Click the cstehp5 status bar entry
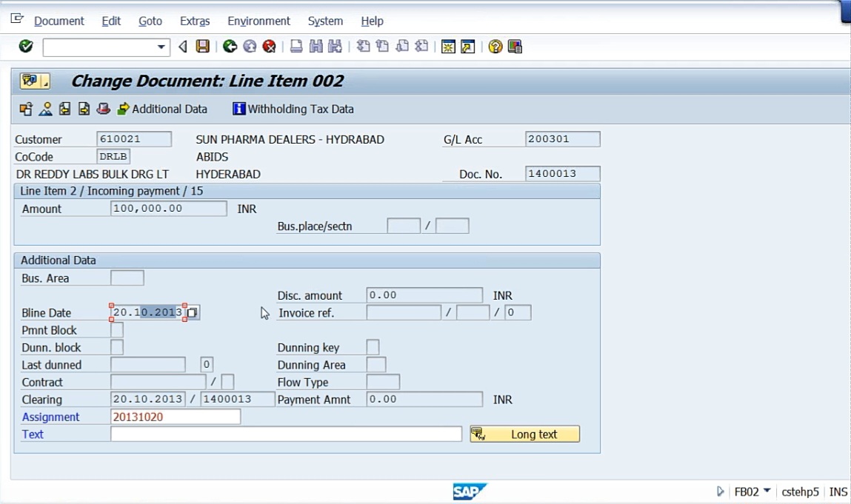Image resolution: width=851 pixels, height=504 pixels. [x=800, y=491]
